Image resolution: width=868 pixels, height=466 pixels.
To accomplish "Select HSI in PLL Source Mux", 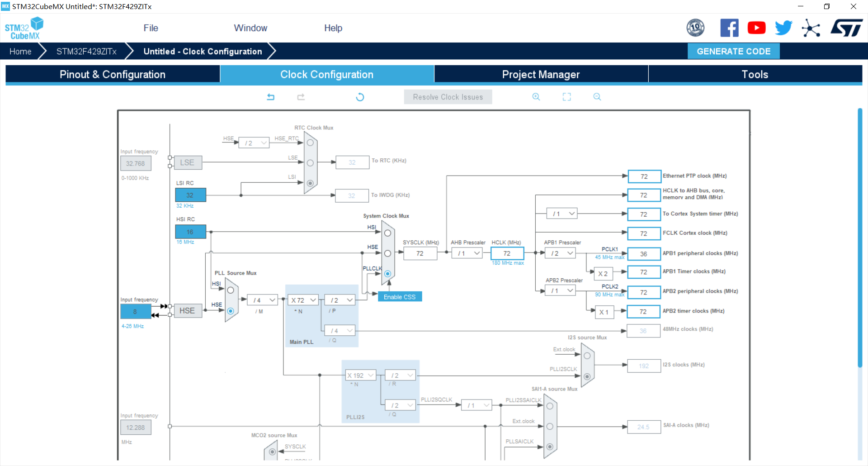I will [231, 290].
